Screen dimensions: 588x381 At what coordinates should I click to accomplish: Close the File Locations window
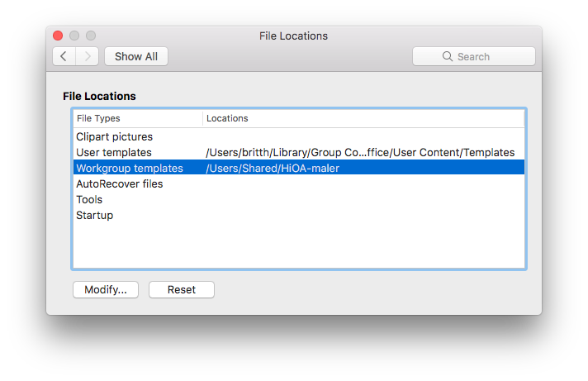[x=58, y=36]
